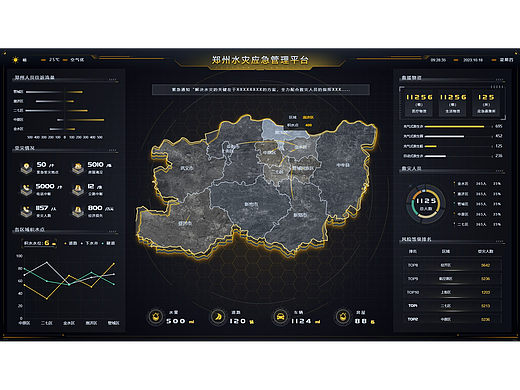
Task: Click the 空气优 air quality label
Action: 77,60
